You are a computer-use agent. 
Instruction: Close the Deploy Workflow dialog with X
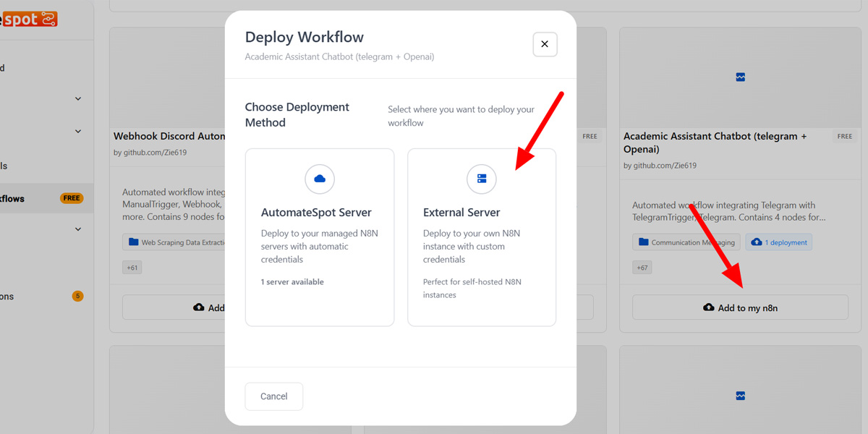545,44
